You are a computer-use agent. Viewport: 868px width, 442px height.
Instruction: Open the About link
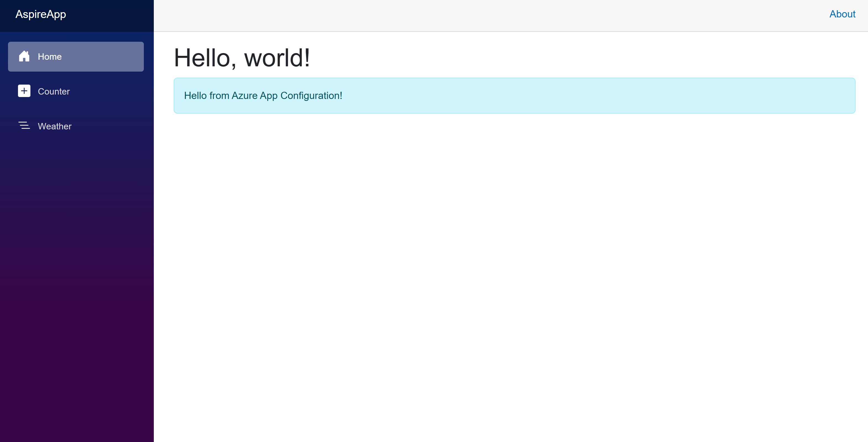click(842, 14)
